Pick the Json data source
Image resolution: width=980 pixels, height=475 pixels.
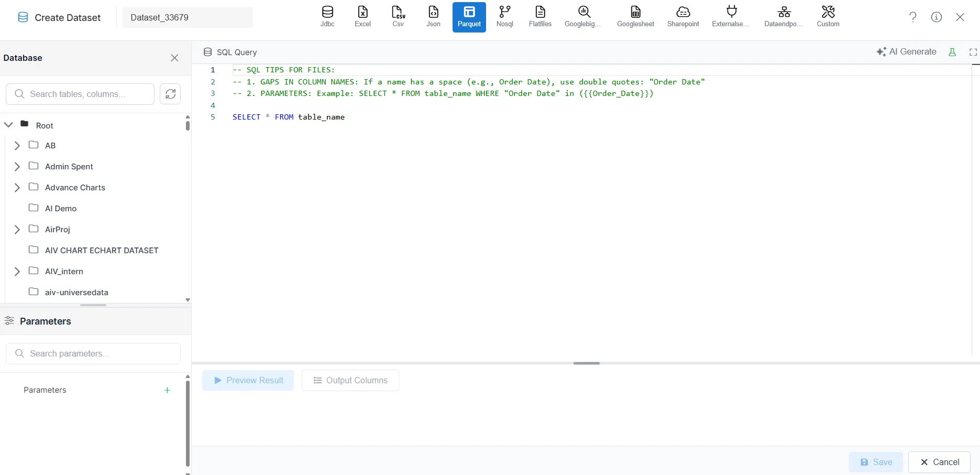coord(433,17)
